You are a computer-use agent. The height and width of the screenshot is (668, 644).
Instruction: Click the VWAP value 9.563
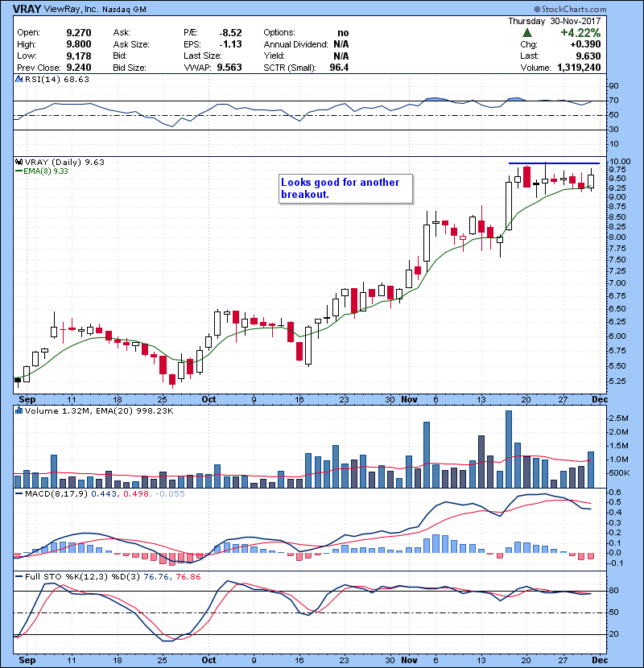pyautogui.click(x=229, y=68)
